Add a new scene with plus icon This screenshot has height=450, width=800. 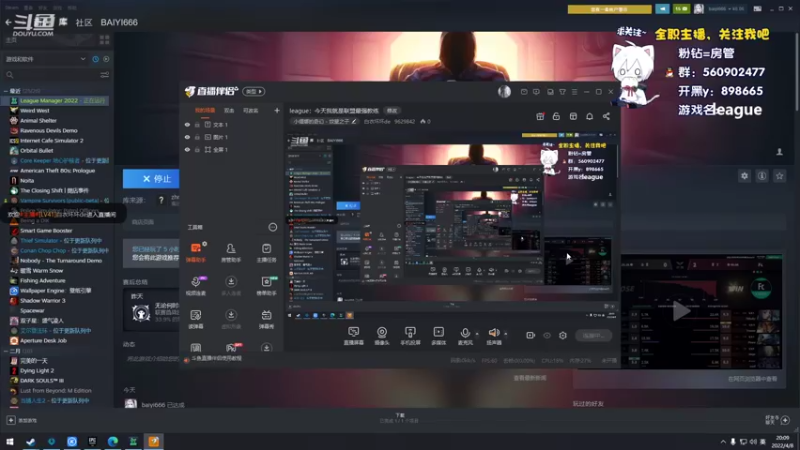click(x=277, y=110)
